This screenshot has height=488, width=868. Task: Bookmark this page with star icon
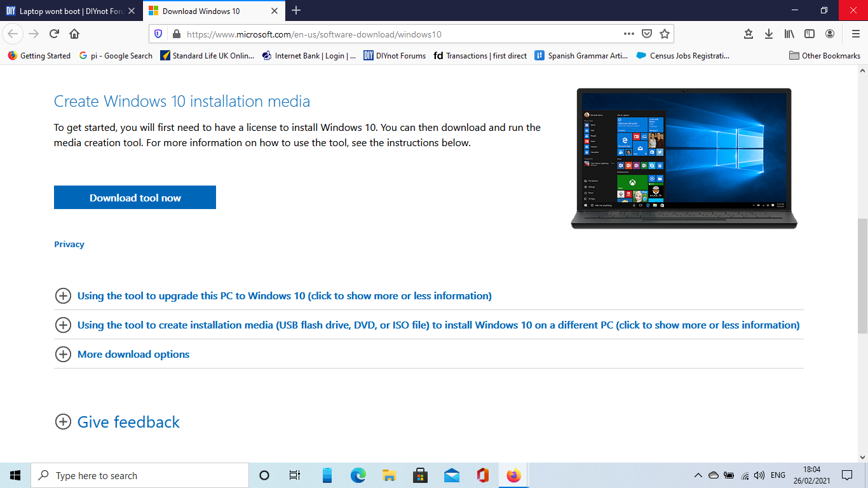click(x=665, y=34)
